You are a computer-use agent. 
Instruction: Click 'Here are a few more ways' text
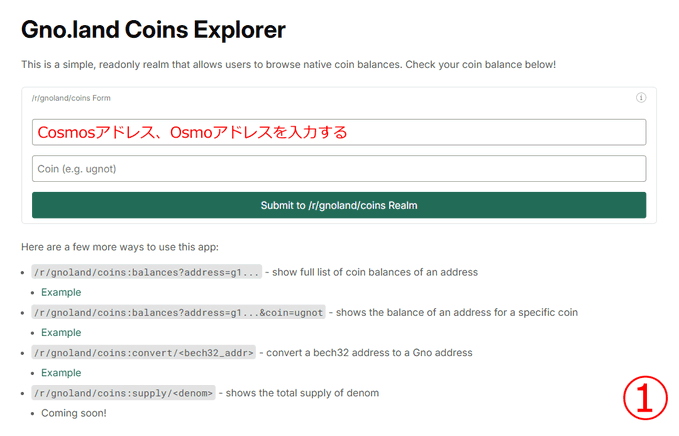click(x=120, y=247)
